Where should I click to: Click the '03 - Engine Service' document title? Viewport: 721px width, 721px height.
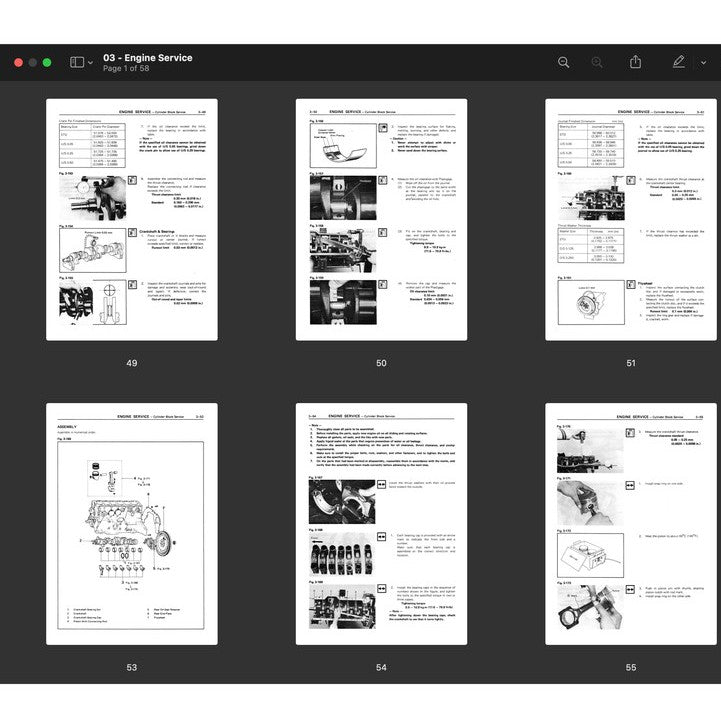tap(148, 57)
